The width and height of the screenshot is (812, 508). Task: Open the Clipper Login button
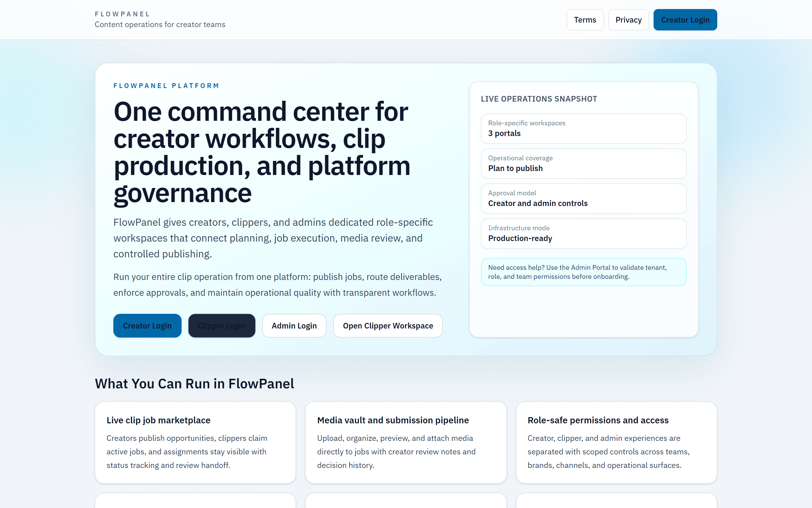click(221, 326)
